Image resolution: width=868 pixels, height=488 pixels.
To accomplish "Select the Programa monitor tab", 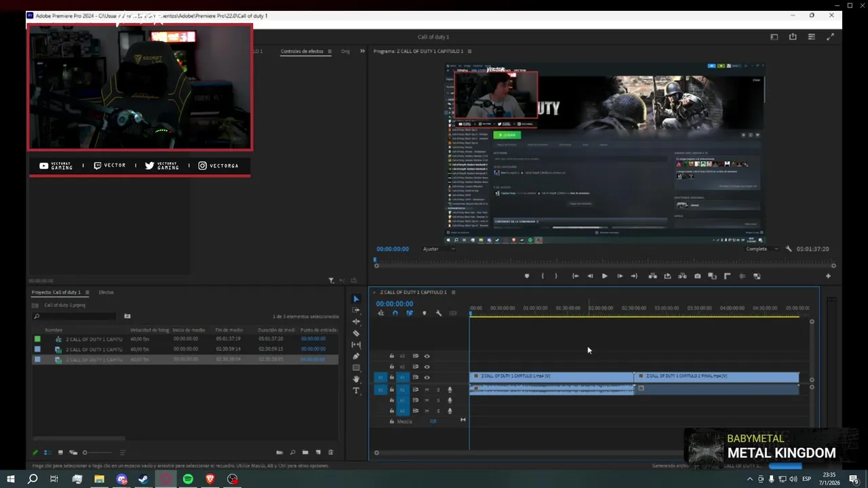I will 418,51.
